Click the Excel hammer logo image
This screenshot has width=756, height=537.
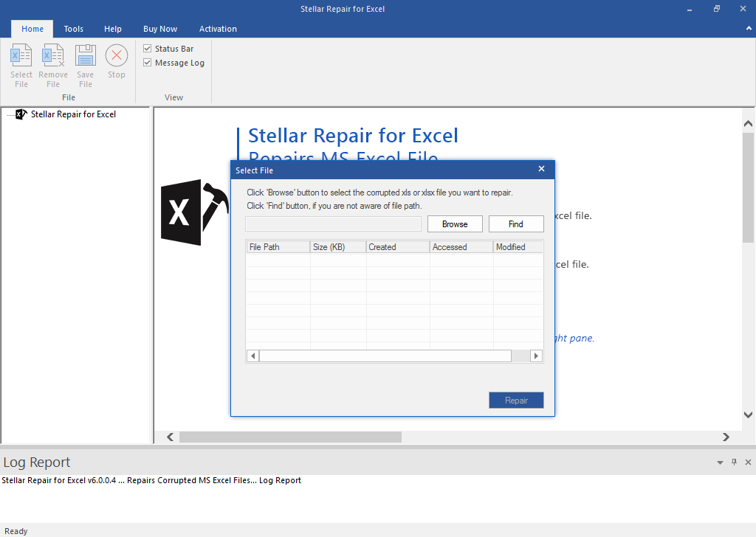[195, 212]
